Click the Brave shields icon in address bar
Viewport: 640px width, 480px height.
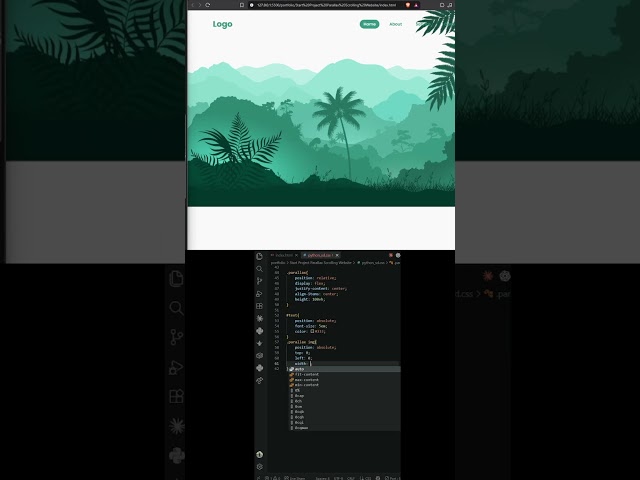coord(407,5)
